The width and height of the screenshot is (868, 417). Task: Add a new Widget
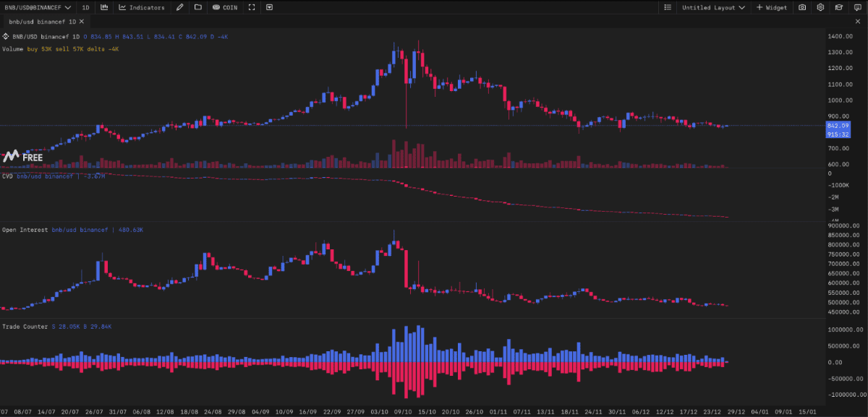pyautogui.click(x=772, y=7)
